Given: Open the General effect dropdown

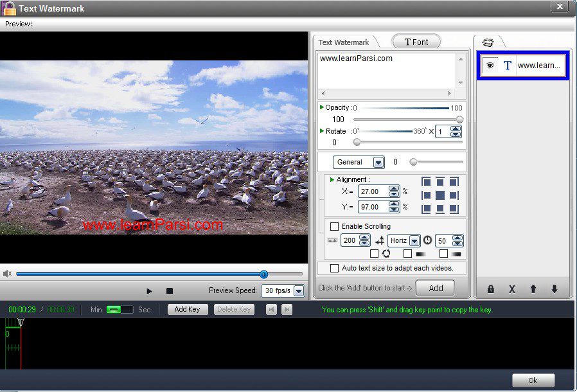Looking at the screenshot, I should 378,163.
